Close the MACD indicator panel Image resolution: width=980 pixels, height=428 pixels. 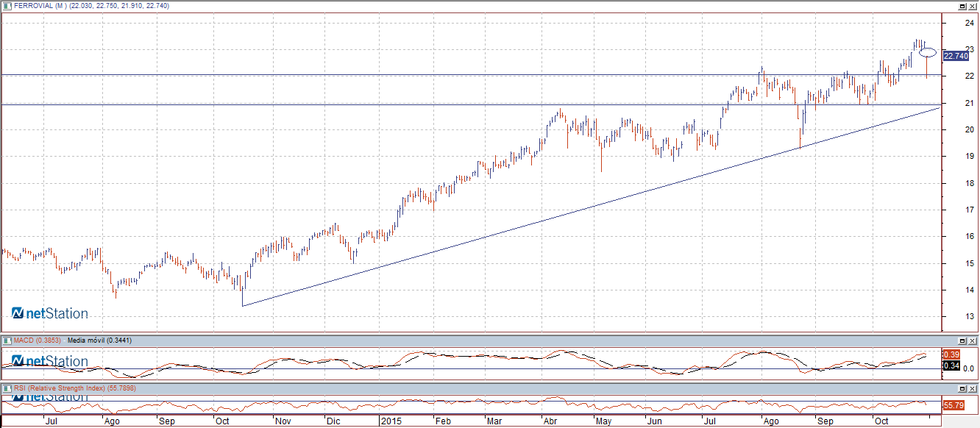click(x=972, y=340)
